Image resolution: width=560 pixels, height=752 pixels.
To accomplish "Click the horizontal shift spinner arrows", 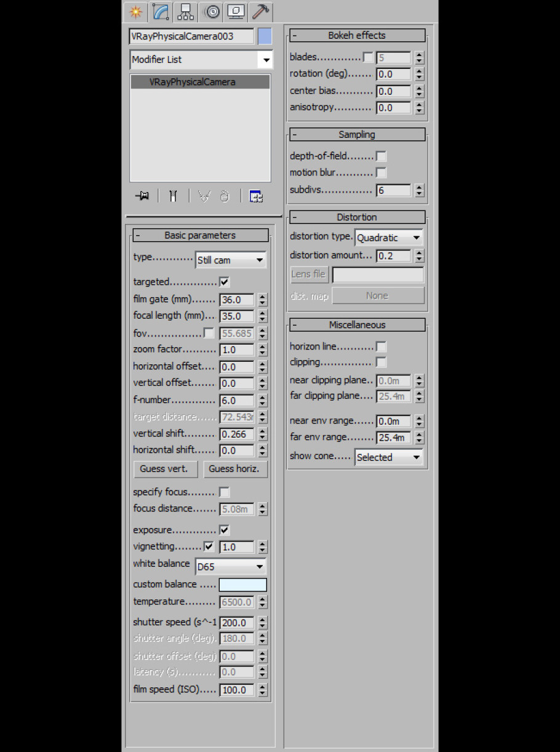I will (263, 450).
